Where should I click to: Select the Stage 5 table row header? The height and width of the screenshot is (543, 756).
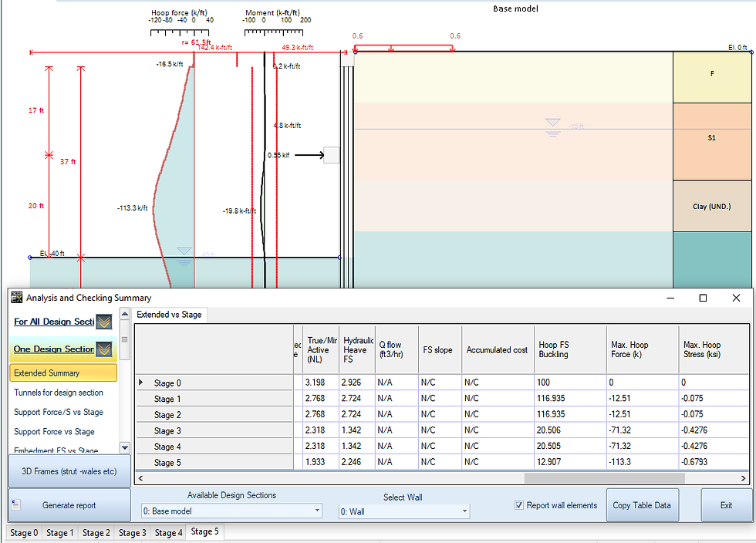(214, 463)
